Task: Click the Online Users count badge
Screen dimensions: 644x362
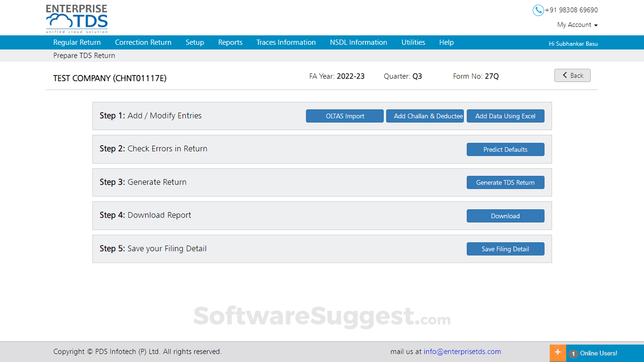Action: pos(573,353)
